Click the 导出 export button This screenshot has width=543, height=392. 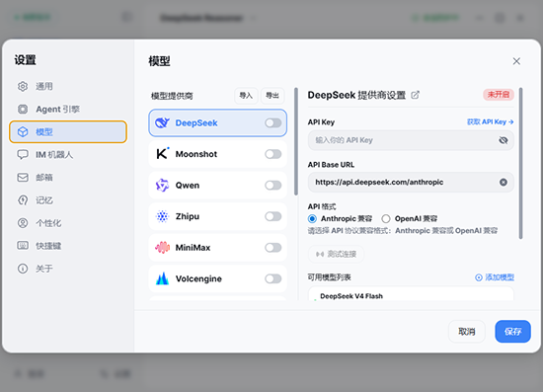pyautogui.click(x=272, y=96)
